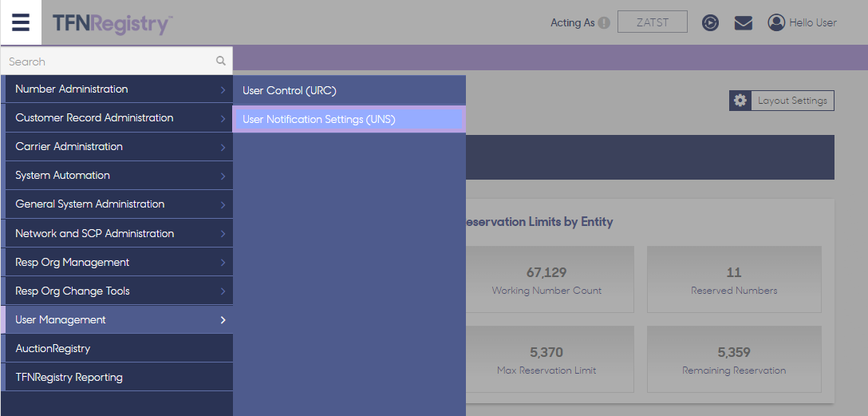Expand Resp Org Management chevron
The image size is (868, 416).
[223, 263]
